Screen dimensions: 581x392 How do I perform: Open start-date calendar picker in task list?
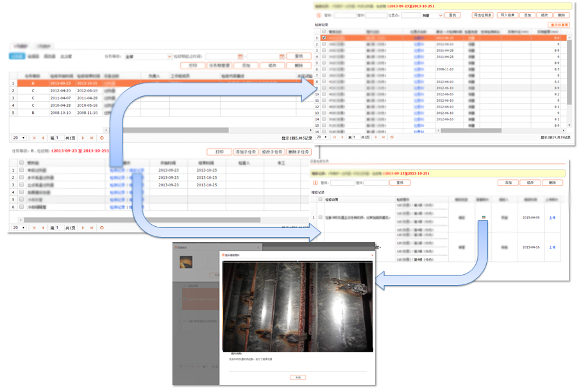240,56
